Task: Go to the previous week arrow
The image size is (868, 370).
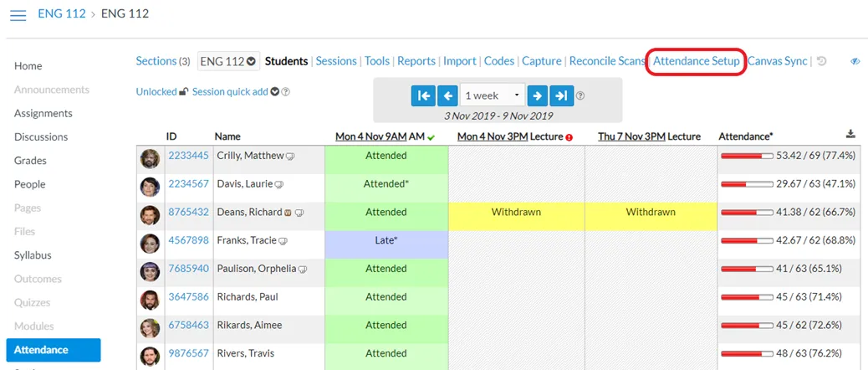Action: click(447, 95)
